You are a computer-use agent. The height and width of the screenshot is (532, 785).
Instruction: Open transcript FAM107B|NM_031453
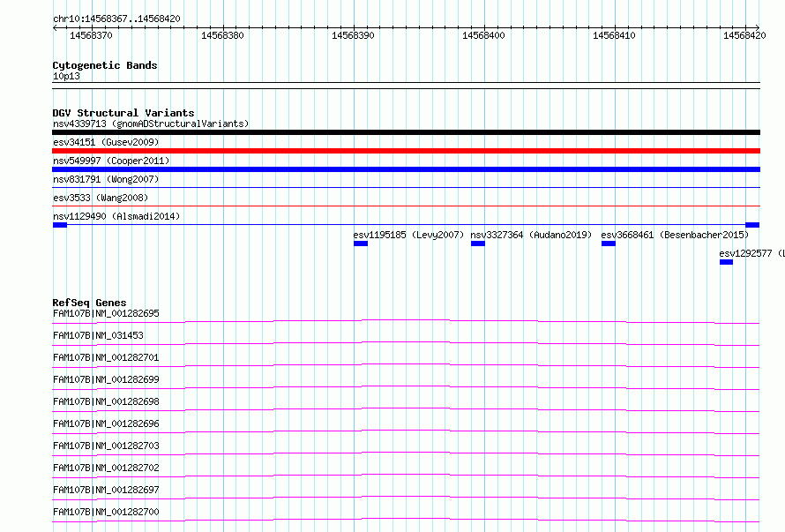(x=98, y=335)
